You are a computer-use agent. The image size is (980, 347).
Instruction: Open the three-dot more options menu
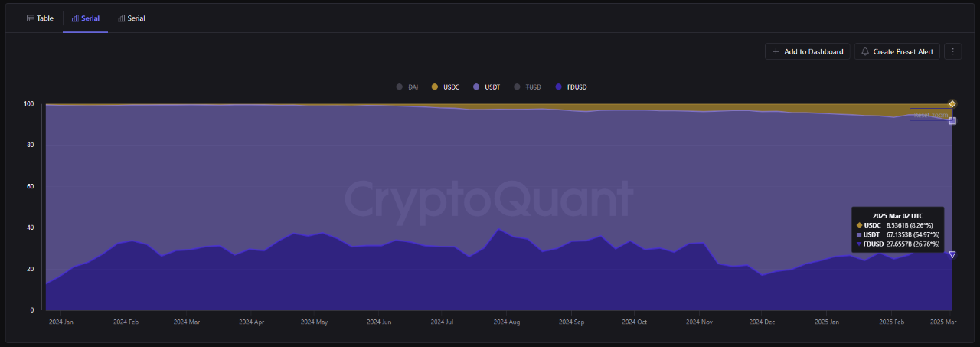coord(953,51)
